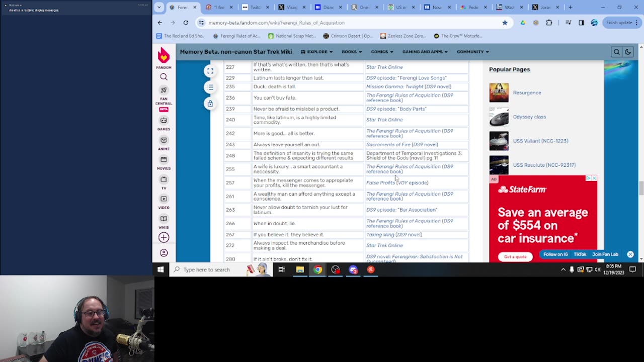The width and height of the screenshot is (644, 362).
Task: Open 'The Crew Motorfe...' bookmark
Action: click(x=457, y=36)
